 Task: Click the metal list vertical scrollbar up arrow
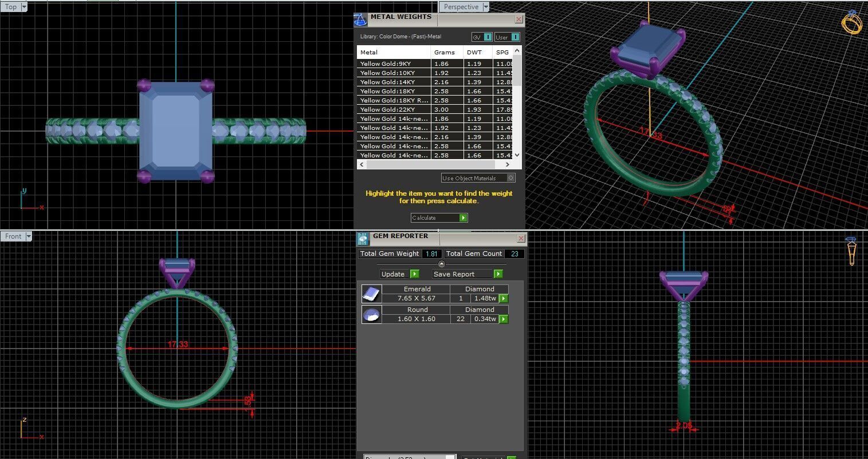(x=517, y=51)
